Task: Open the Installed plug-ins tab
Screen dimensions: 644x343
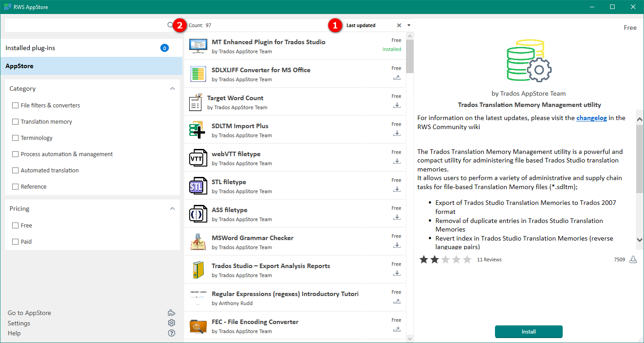Action: click(30, 48)
